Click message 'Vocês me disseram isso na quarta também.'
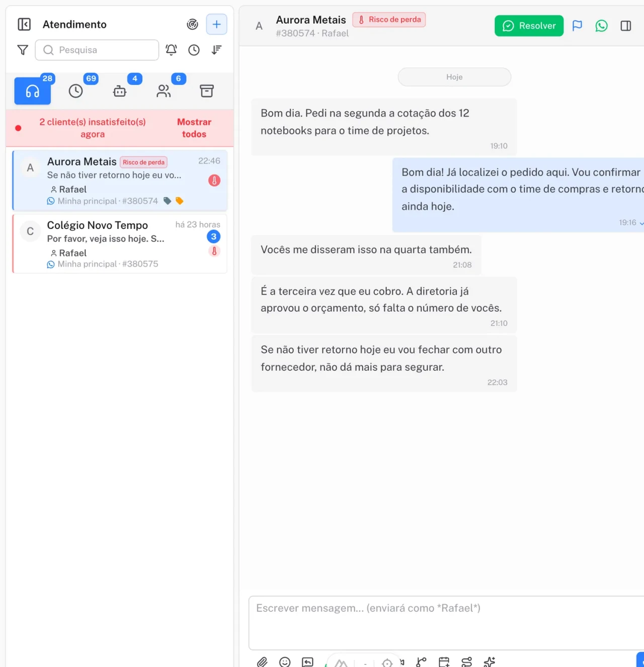644x667 pixels. (x=366, y=255)
